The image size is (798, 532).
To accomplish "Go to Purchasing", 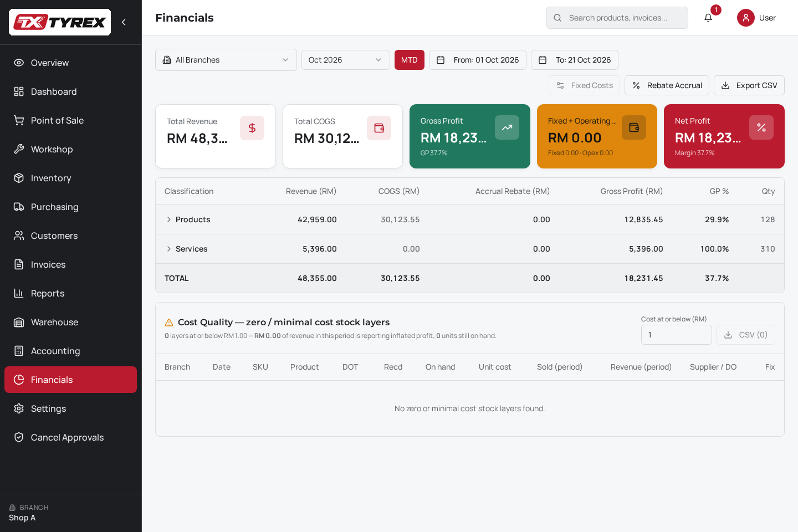I will pos(70,207).
